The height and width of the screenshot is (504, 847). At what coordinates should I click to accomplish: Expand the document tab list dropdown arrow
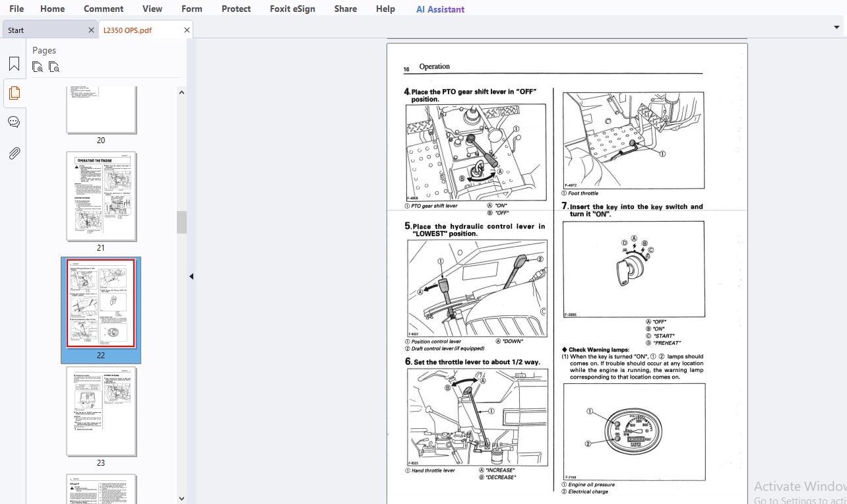click(x=837, y=27)
